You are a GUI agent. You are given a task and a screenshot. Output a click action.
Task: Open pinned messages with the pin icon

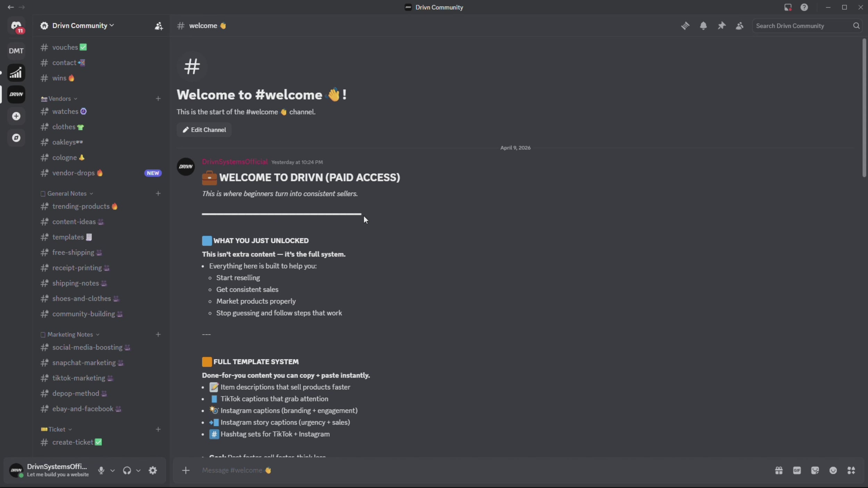pyautogui.click(x=721, y=26)
